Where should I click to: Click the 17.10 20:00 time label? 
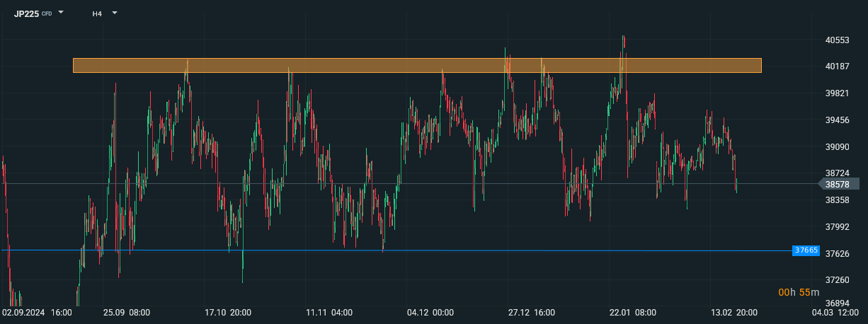227,312
